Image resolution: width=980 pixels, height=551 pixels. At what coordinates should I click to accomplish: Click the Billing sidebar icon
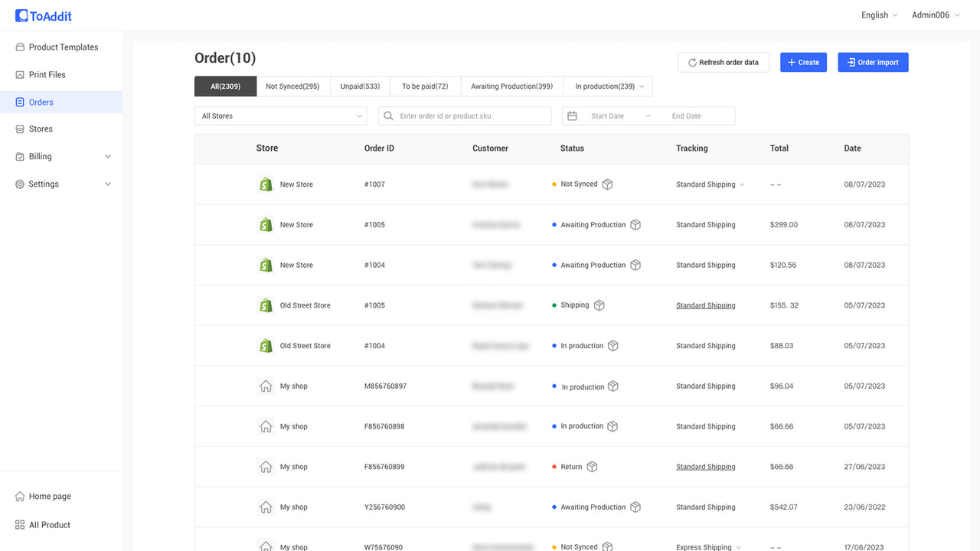tap(20, 157)
